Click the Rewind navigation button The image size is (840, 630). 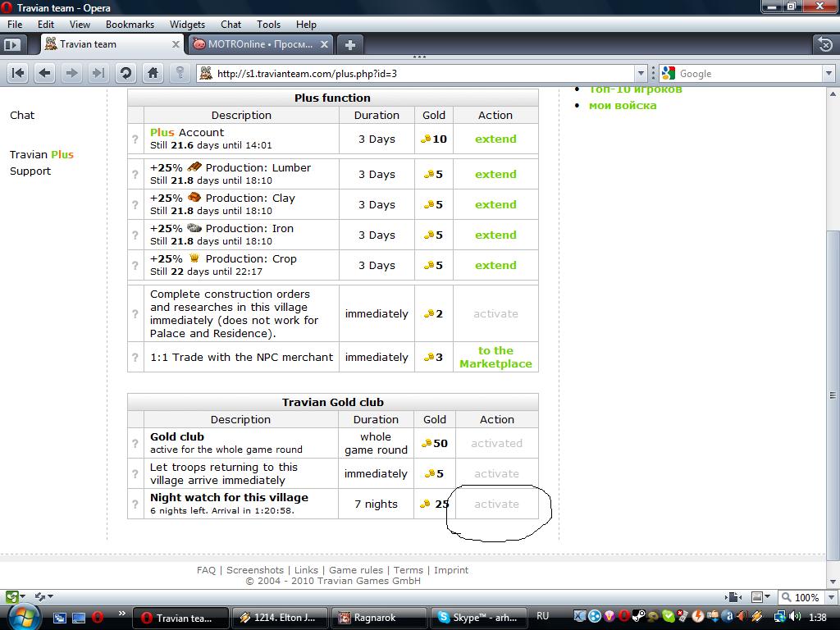(x=18, y=73)
